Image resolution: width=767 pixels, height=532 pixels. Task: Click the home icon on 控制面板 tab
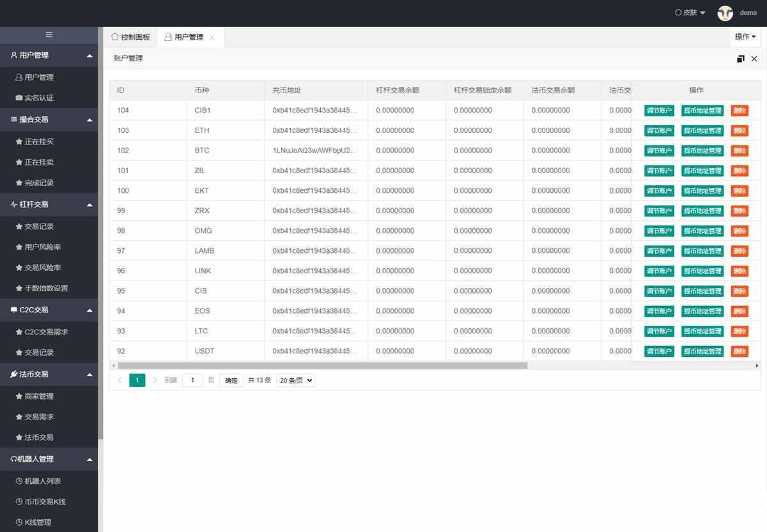pyautogui.click(x=115, y=37)
